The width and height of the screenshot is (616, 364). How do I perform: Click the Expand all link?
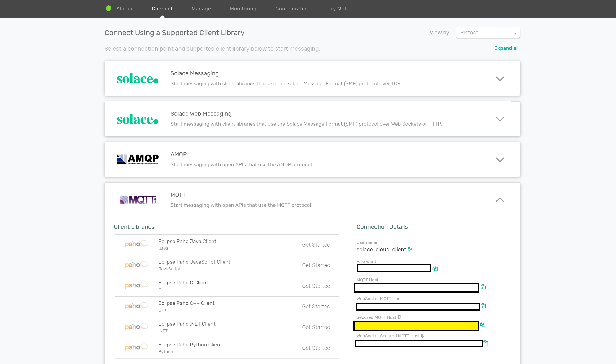(506, 48)
